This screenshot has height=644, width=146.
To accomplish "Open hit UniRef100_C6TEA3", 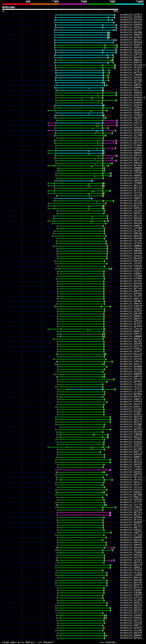I will [131, 17].
